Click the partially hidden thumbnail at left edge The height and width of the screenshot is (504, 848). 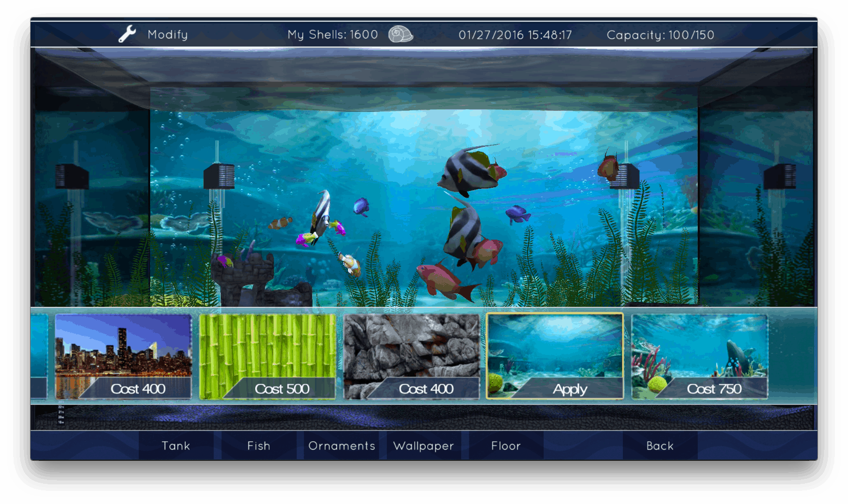[x=39, y=356]
